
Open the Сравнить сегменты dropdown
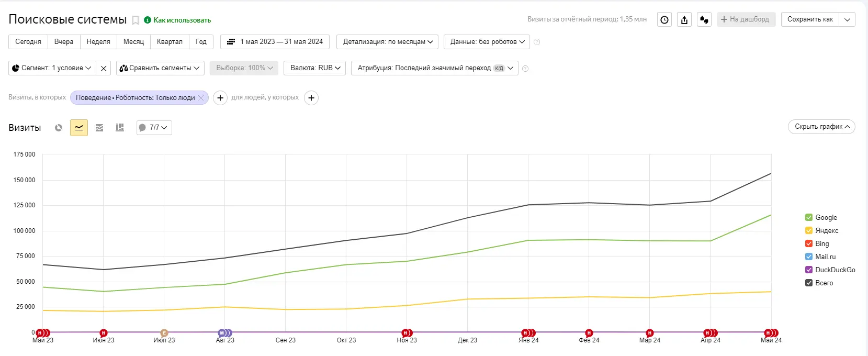(160, 68)
